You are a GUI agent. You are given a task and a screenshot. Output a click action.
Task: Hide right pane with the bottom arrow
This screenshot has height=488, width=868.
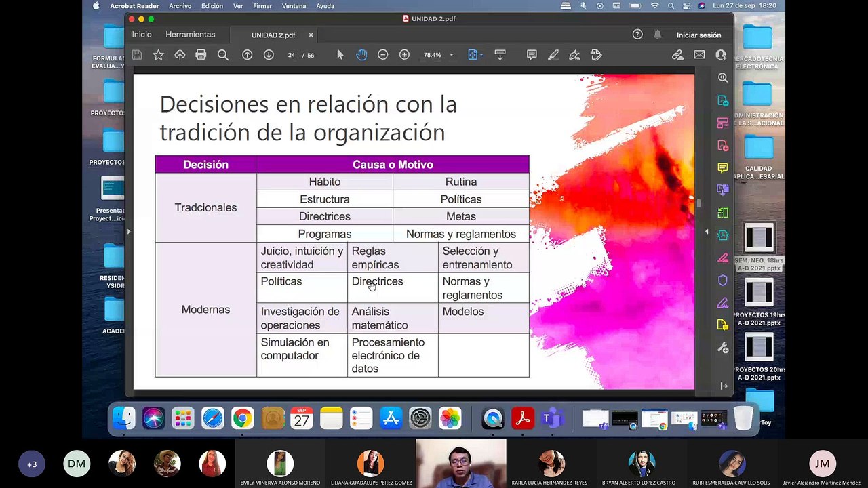(x=724, y=386)
